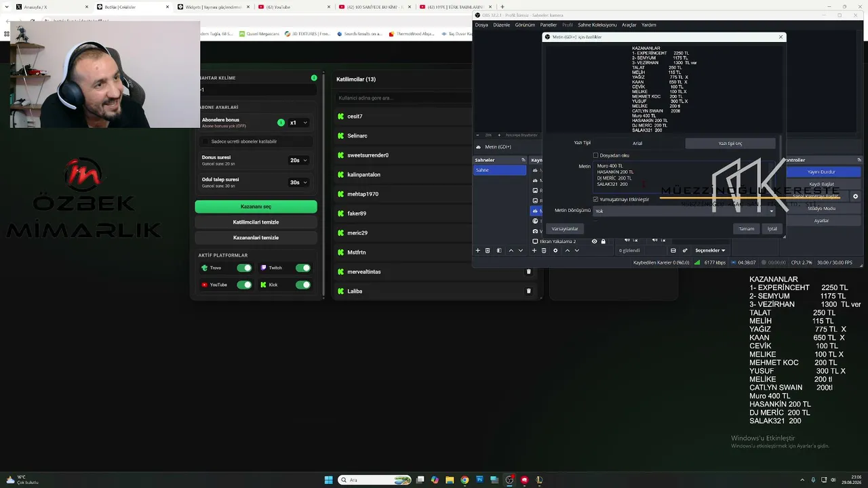The image size is (868, 488).
Task: Uncheck 'Yumuşatmayı Etkinleştir' checkbox
Action: 595,199
